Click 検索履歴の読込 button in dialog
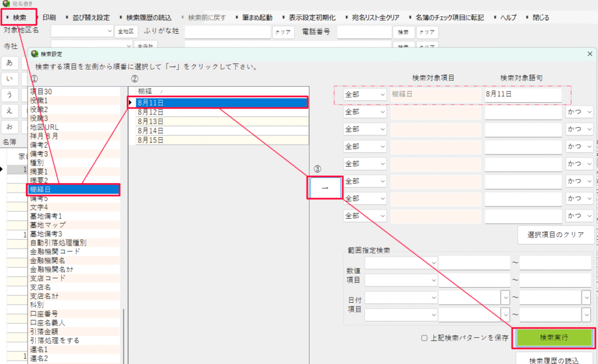 click(x=554, y=359)
